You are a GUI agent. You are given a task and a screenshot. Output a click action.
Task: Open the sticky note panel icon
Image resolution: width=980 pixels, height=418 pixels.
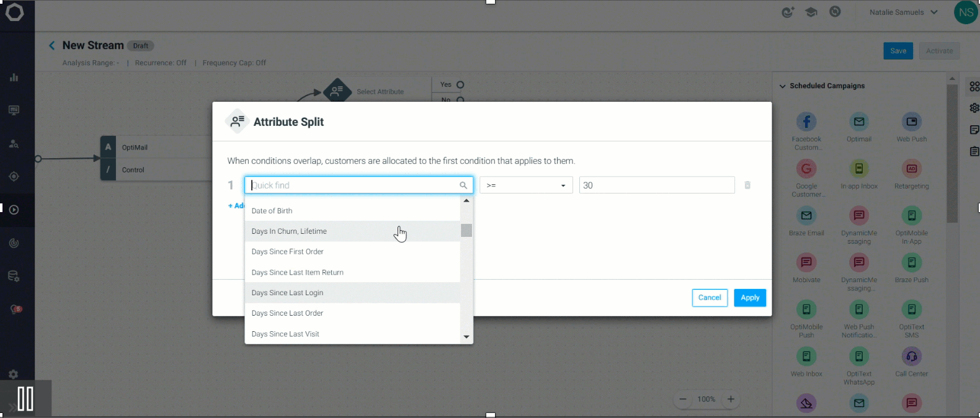(974, 130)
